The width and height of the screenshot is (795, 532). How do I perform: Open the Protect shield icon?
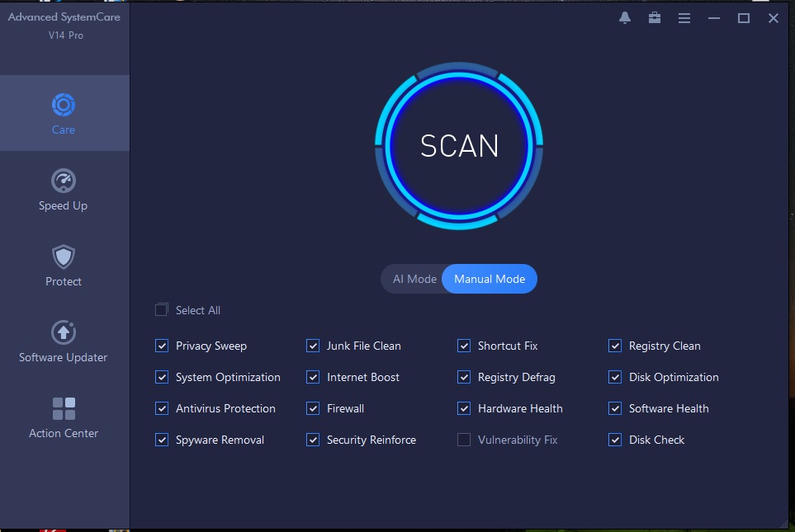coord(64,257)
